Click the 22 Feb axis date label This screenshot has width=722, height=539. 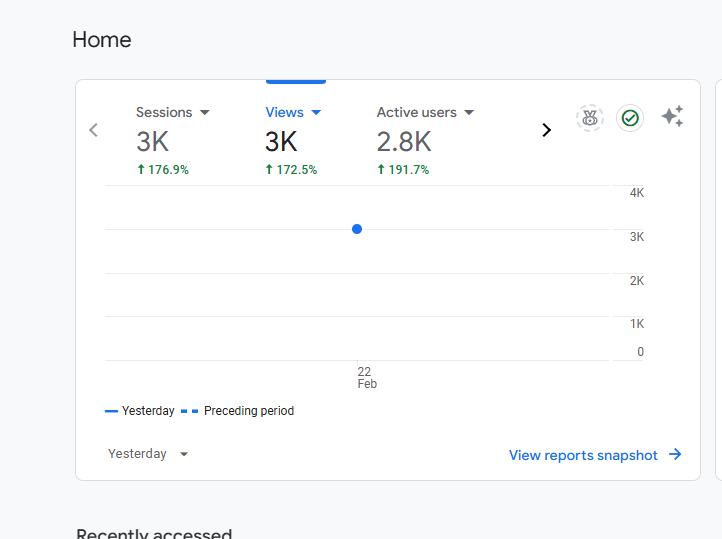tap(366, 377)
